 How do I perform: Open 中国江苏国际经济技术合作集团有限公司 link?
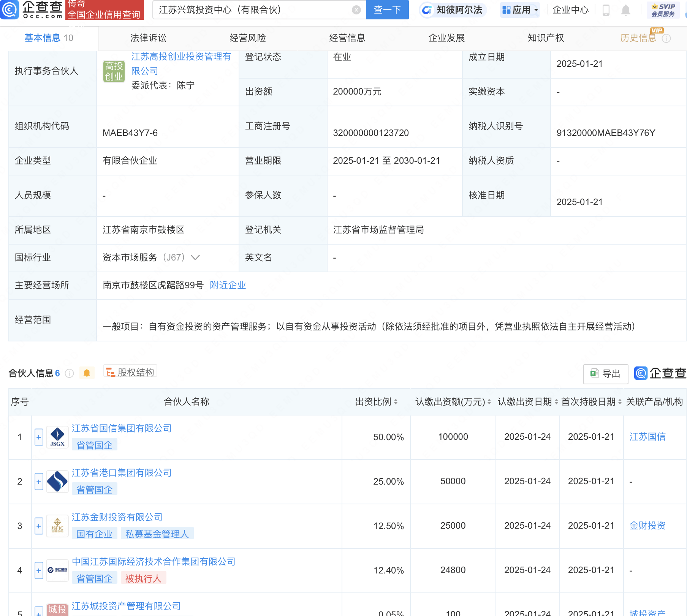tap(154, 562)
